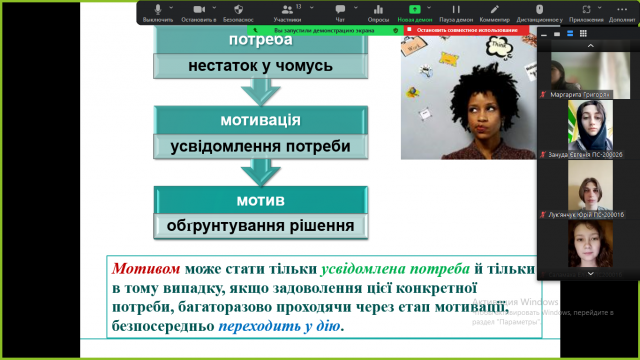
Task: Click text 'обґрунтування рішення'
Action: [260, 226]
